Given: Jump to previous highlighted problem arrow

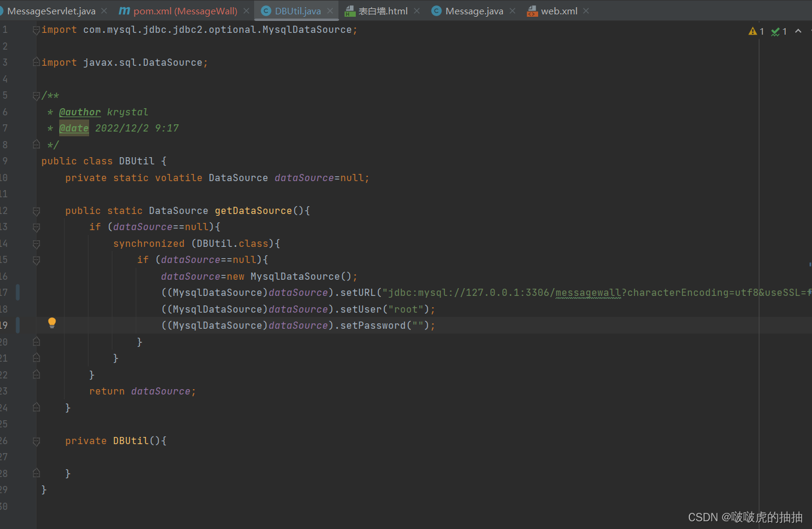Looking at the screenshot, I should pos(798,31).
